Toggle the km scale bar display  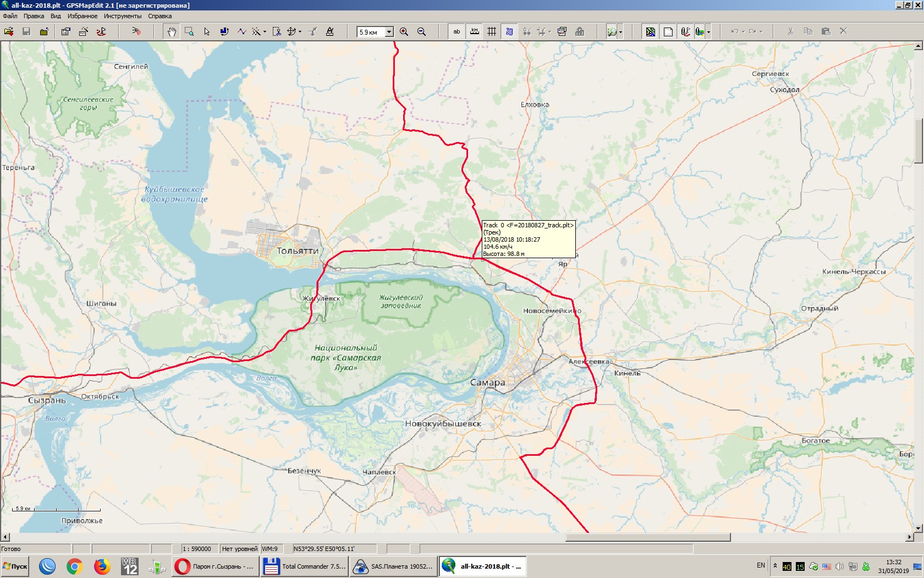click(474, 31)
